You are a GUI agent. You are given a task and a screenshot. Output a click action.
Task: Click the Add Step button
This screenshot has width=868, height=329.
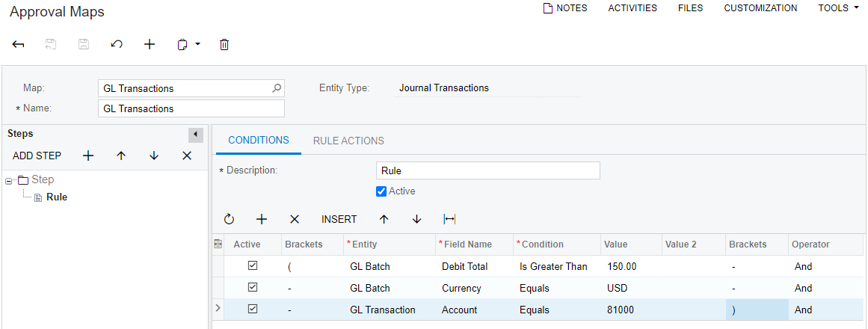tap(37, 156)
